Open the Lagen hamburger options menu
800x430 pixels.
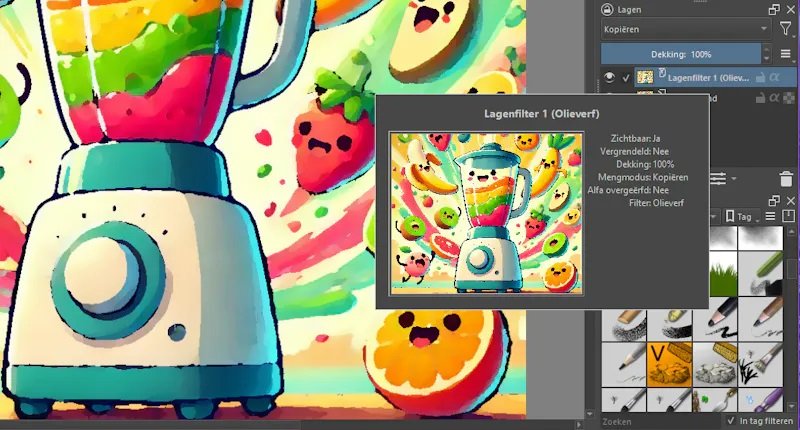point(786,54)
